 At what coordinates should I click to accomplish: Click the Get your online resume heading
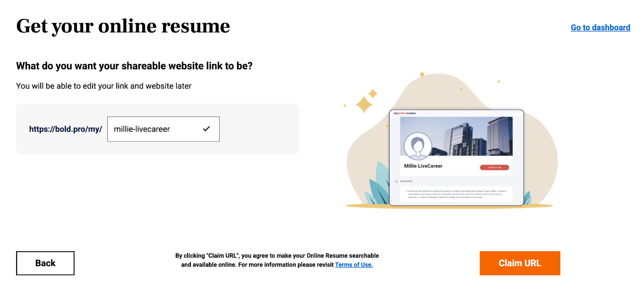(x=123, y=26)
